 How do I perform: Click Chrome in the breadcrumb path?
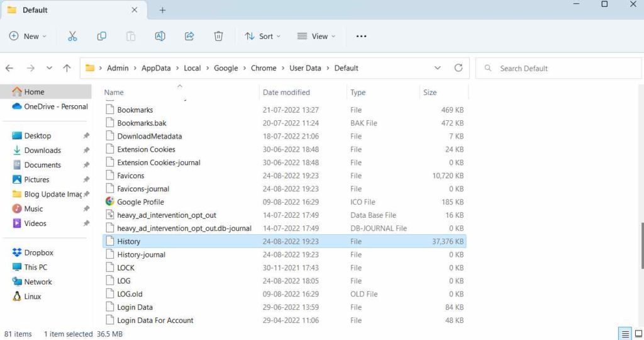pyautogui.click(x=264, y=68)
